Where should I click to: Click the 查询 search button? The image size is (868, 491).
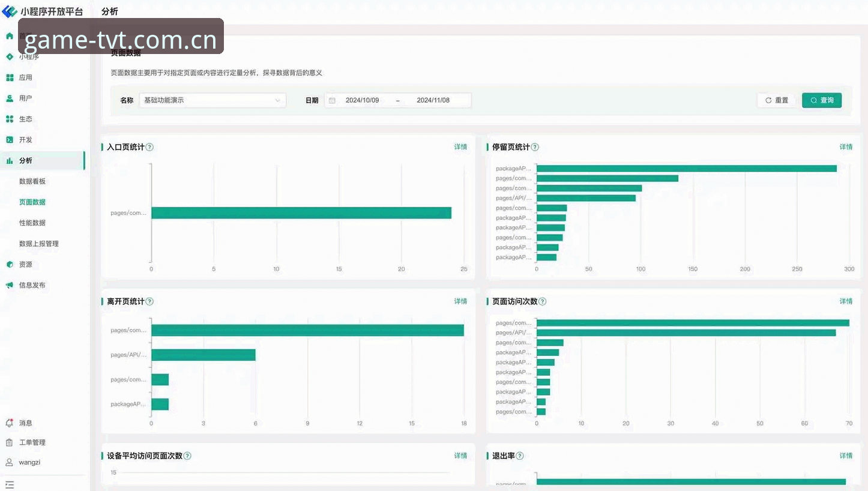tap(822, 100)
